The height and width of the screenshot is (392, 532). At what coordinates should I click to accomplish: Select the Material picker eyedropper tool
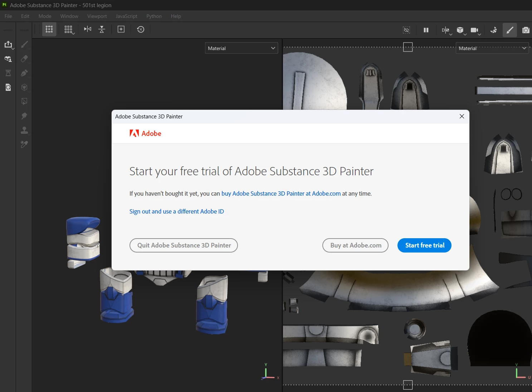(x=24, y=144)
